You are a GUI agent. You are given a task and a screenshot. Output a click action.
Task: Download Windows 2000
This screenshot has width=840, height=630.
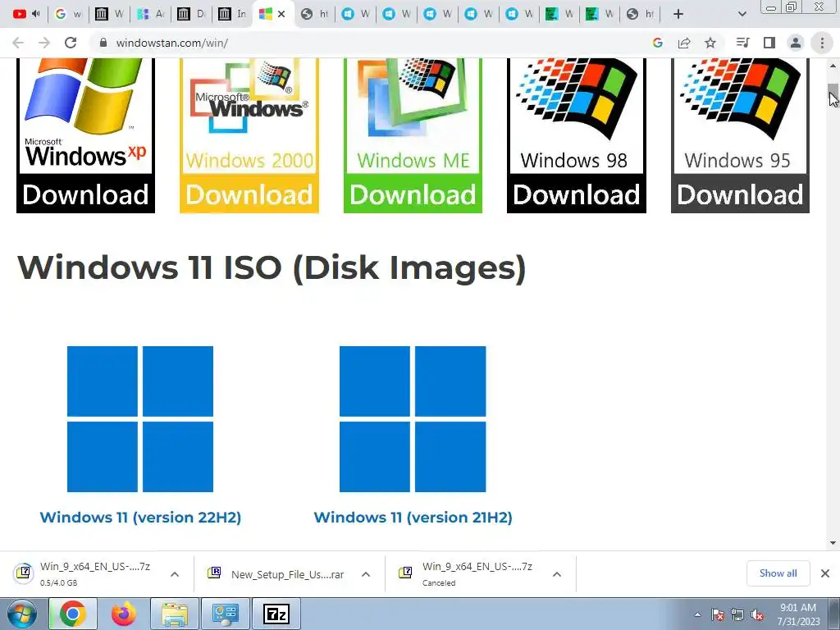[x=249, y=194]
